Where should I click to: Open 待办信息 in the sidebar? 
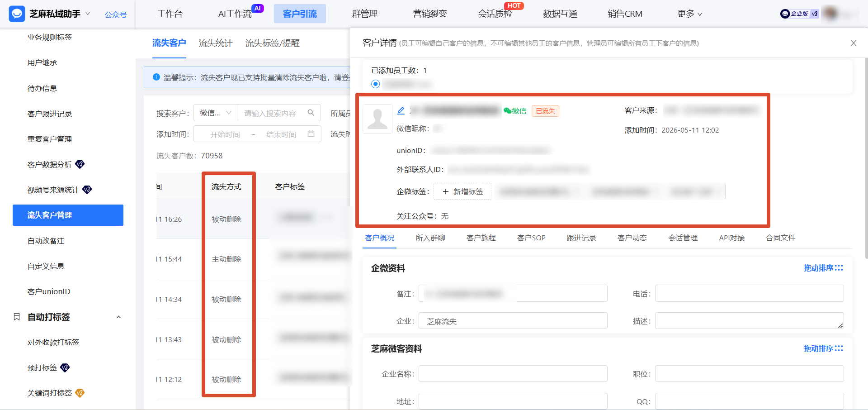[42, 88]
